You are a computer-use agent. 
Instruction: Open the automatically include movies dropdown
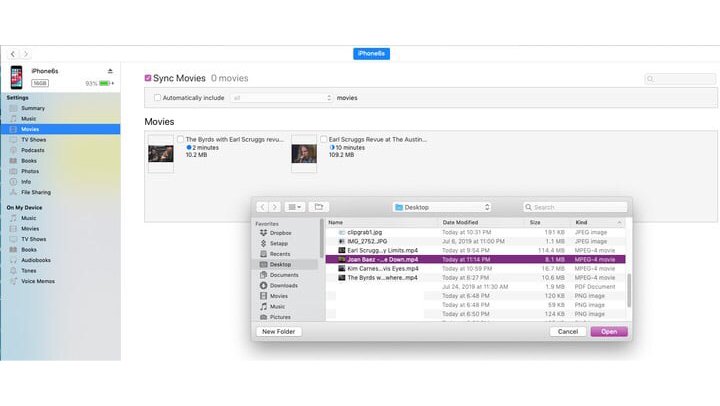(281, 98)
